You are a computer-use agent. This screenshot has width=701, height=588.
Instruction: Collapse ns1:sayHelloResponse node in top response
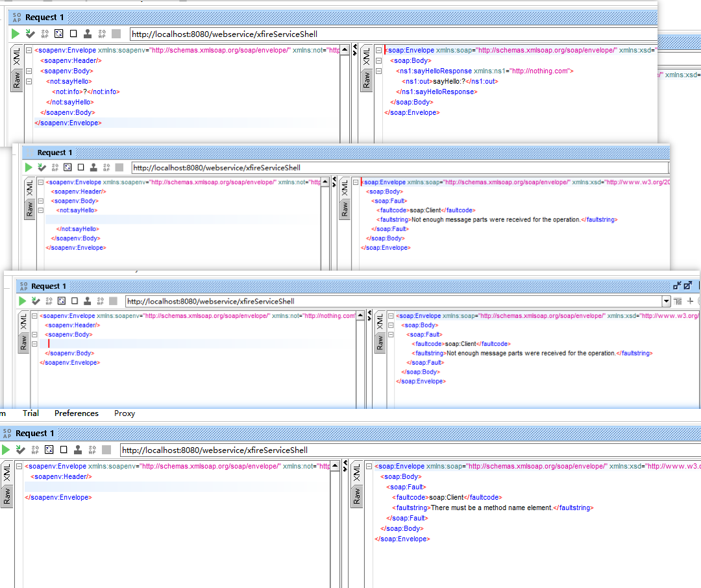378,71
